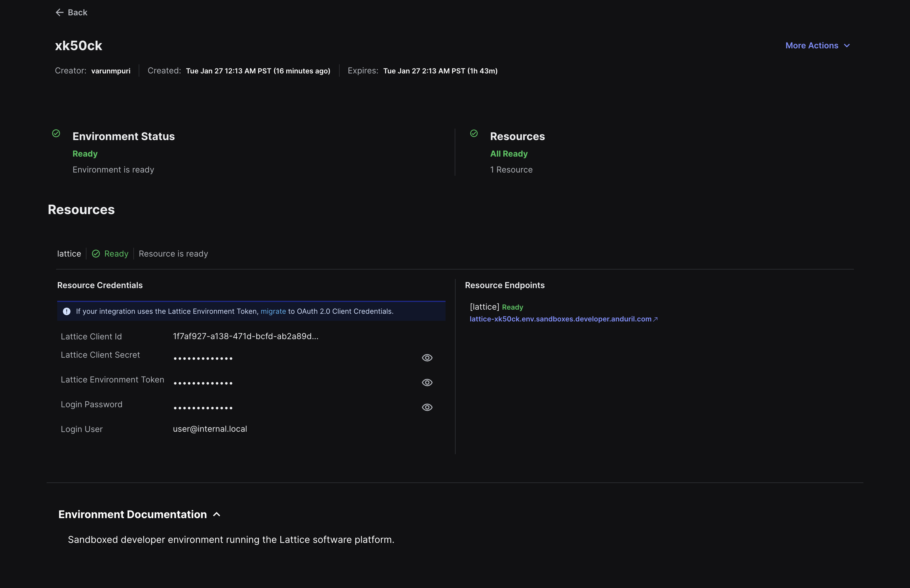
Task: Click the Expires timestamp text
Action: click(x=440, y=71)
